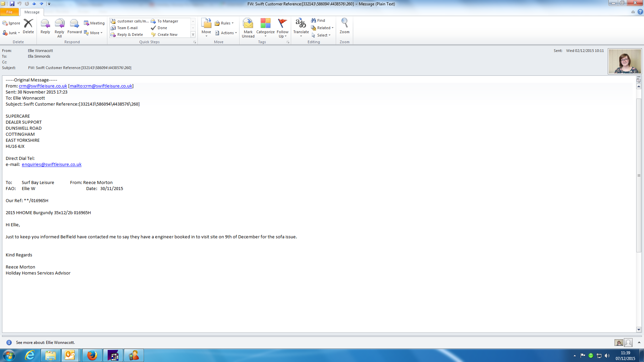Select the Message ribbon tab
Viewport: 644px width, 362px height.
tap(32, 12)
